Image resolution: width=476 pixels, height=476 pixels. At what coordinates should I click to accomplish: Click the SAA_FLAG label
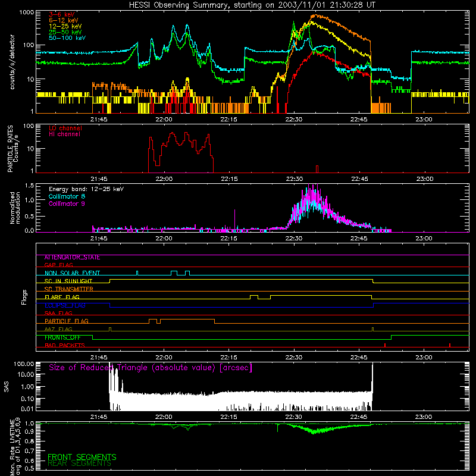point(58,313)
